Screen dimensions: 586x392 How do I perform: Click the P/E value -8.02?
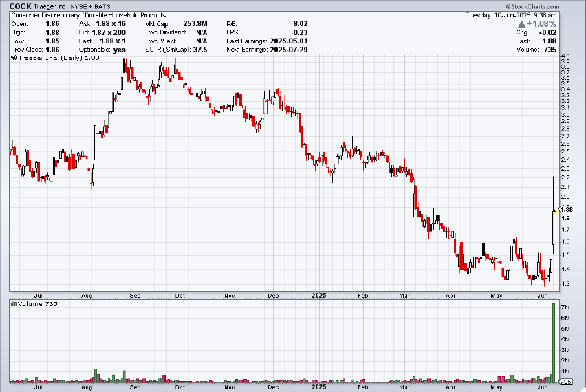(x=300, y=23)
